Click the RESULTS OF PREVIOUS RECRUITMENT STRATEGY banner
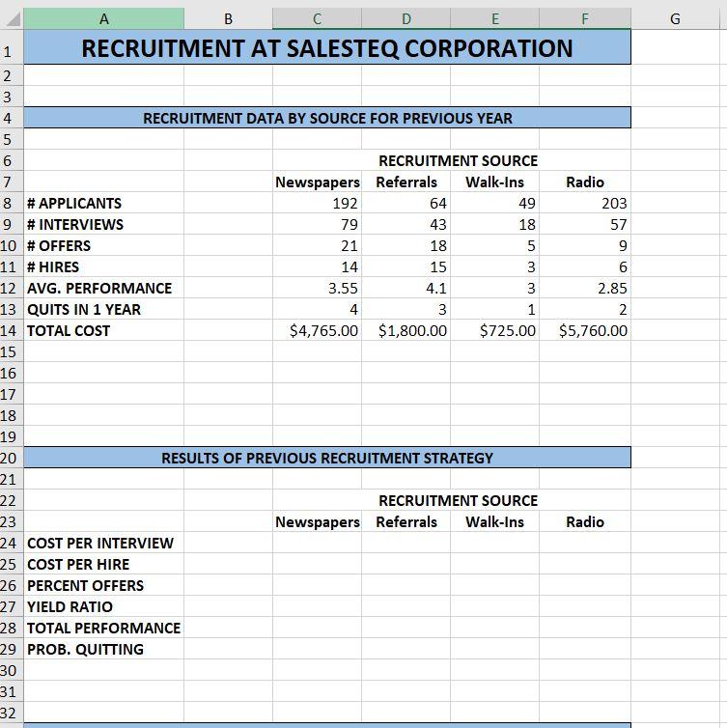This screenshot has width=727, height=728. coord(327,458)
